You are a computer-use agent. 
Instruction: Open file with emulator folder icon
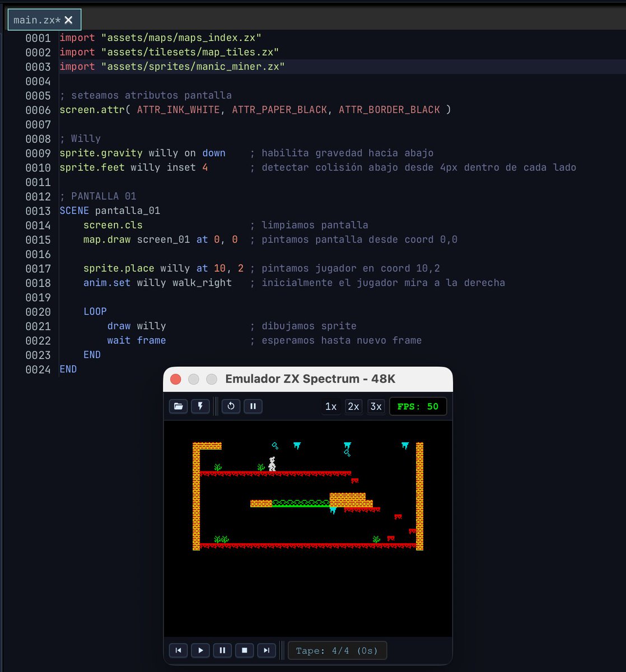178,406
